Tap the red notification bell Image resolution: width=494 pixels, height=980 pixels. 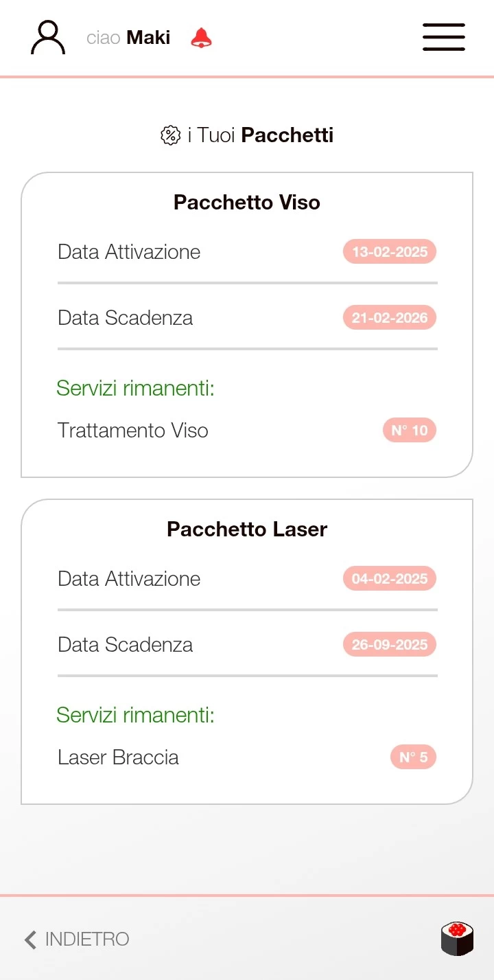pyautogui.click(x=201, y=38)
